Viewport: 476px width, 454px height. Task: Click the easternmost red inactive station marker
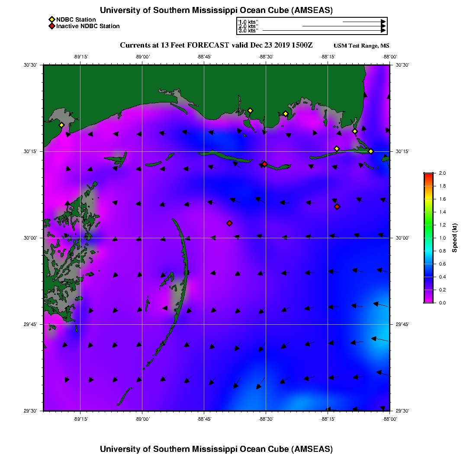pos(337,207)
